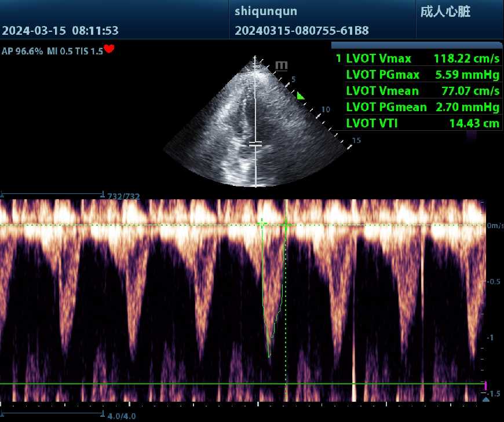504x422 pixels.
Task: Click the 0m/s baseline label
Action: coord(494,225)
